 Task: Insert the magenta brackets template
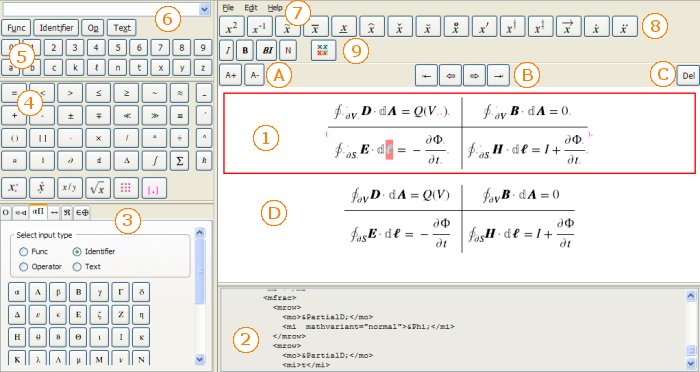pyautogui.click(x=154, y=188)
